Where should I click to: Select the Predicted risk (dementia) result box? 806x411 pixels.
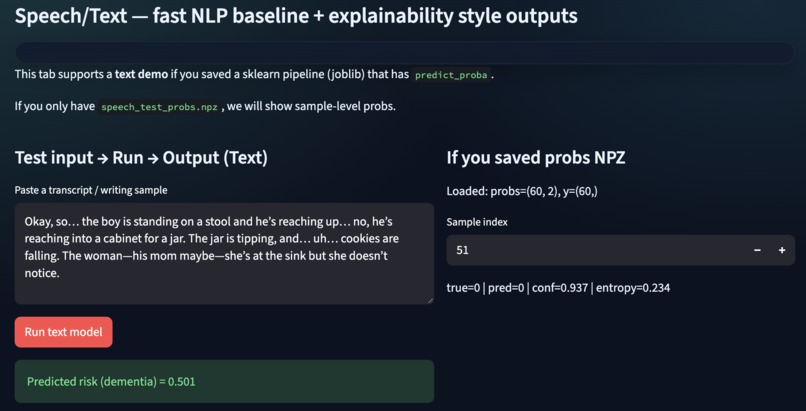(x=224, y=381)
